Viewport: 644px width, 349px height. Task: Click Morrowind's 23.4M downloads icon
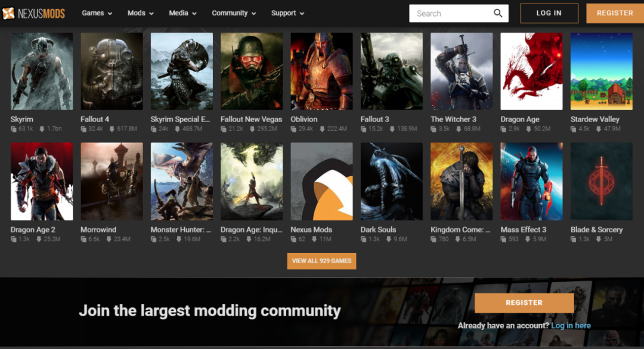click(x=109, y=239)
